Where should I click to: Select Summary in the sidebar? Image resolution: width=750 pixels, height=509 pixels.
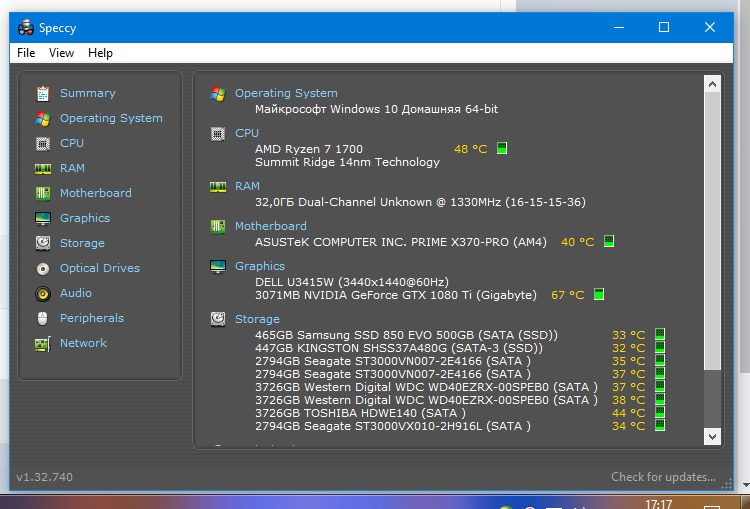pos(88,93)
